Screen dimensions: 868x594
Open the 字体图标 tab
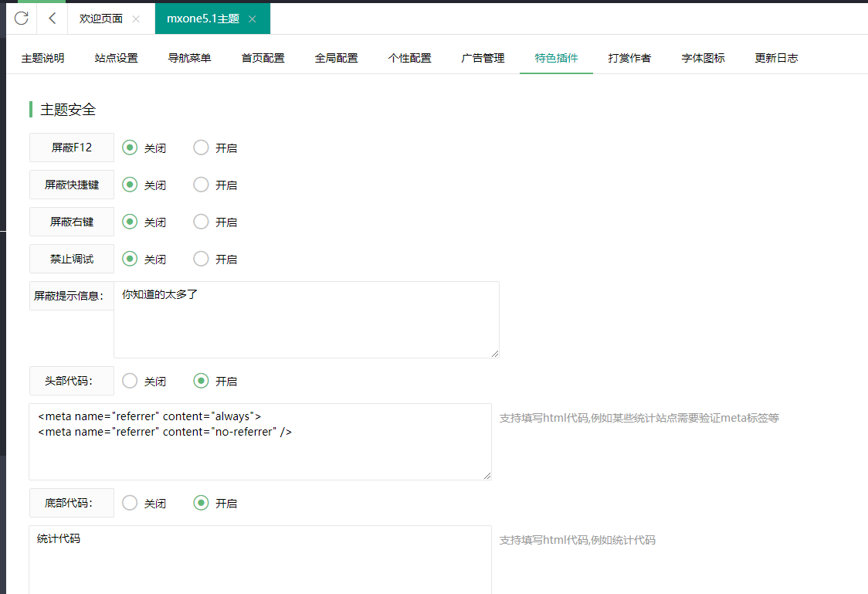703,58
